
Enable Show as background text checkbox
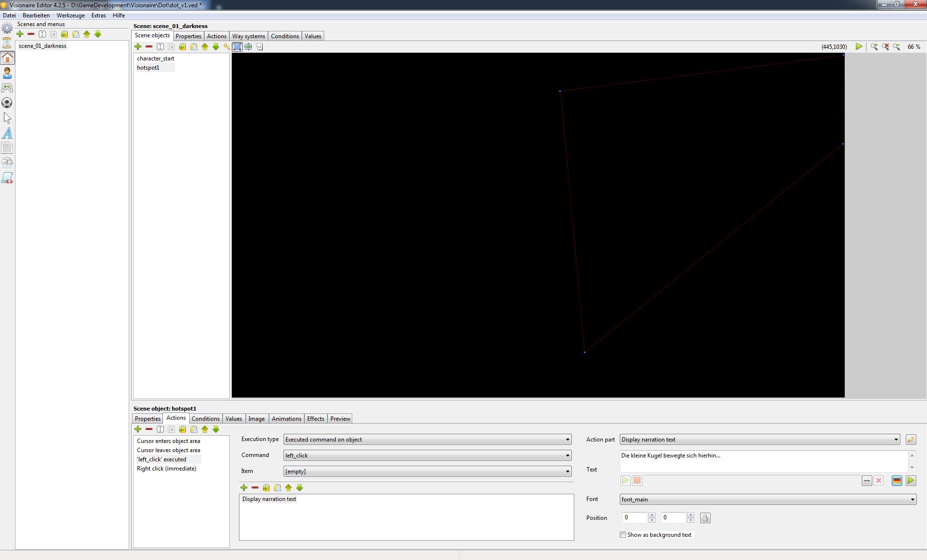[x=623, y=535]
